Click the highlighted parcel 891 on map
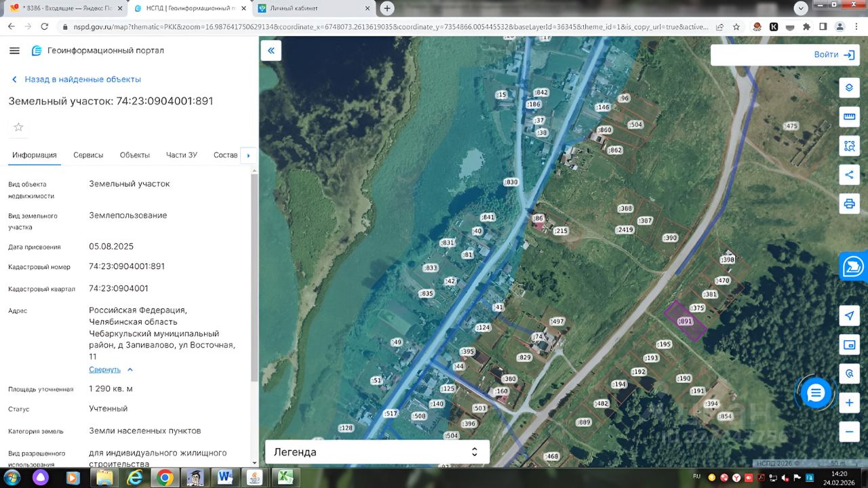 (x=685, y=321)
